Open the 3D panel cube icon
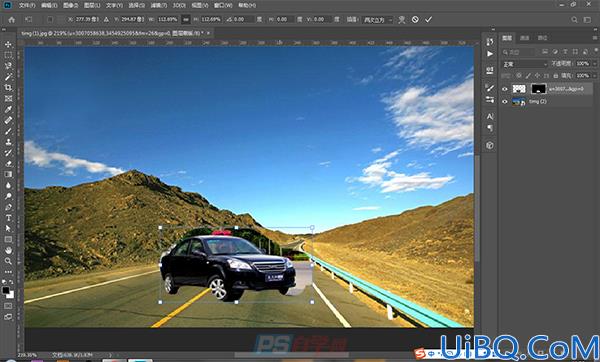Image resolution: width=600 pixels, height=362 pixels. [490, 145]
